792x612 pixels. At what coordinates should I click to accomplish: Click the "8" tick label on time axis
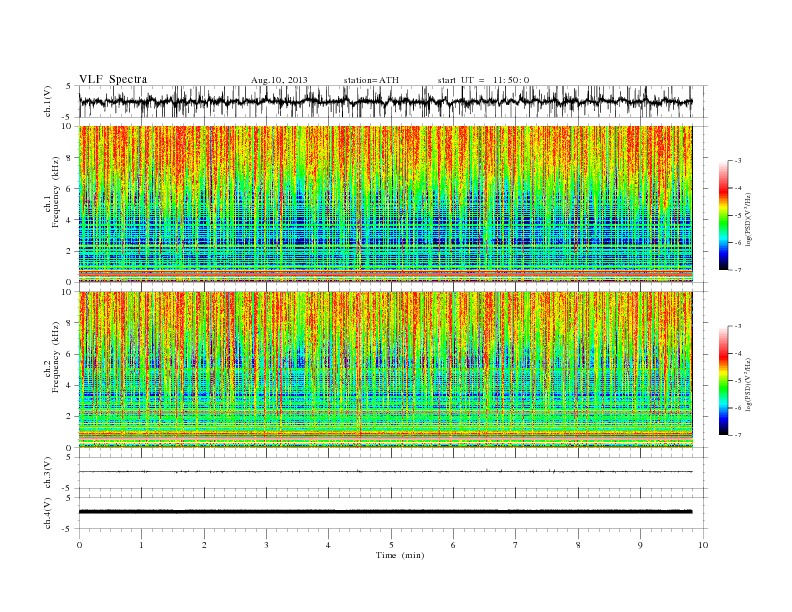tap(578, 545)
